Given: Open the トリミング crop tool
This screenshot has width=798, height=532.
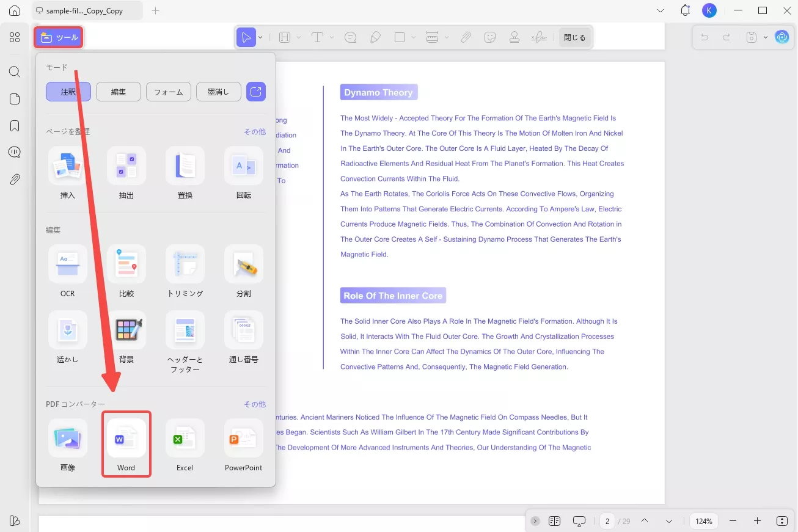Looking at the screenshot, I should click(x=185, y=272).
